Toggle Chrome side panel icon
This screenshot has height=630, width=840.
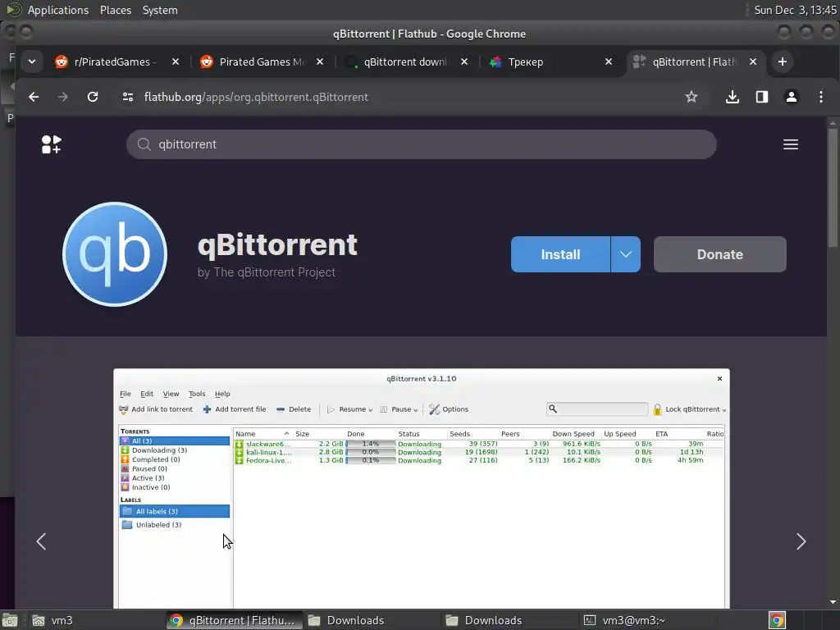(762, 97)
